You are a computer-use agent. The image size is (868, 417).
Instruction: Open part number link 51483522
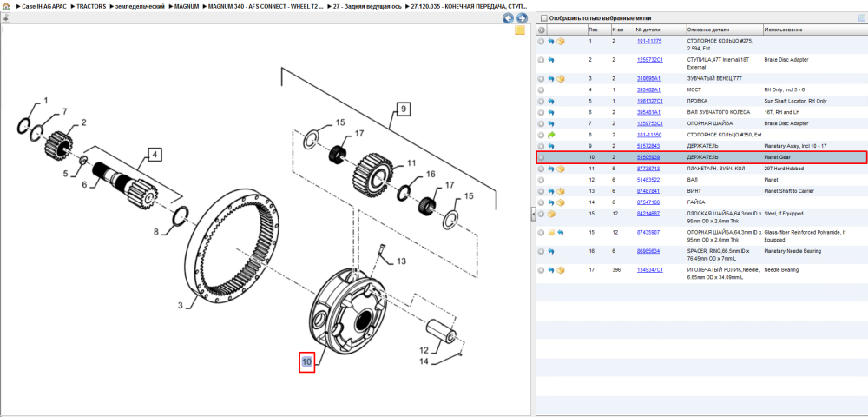tap(648, 180)
